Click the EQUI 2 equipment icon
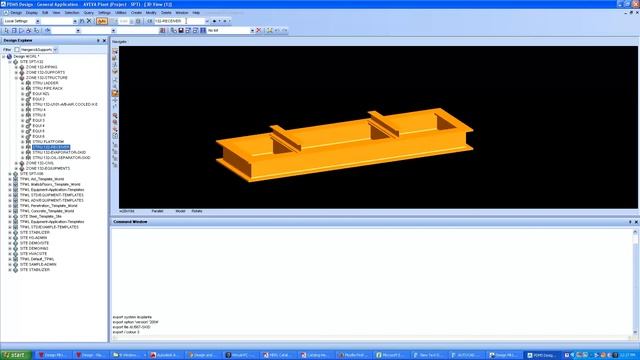The height and width of the screenshot is (360, 640). (28, 99)
